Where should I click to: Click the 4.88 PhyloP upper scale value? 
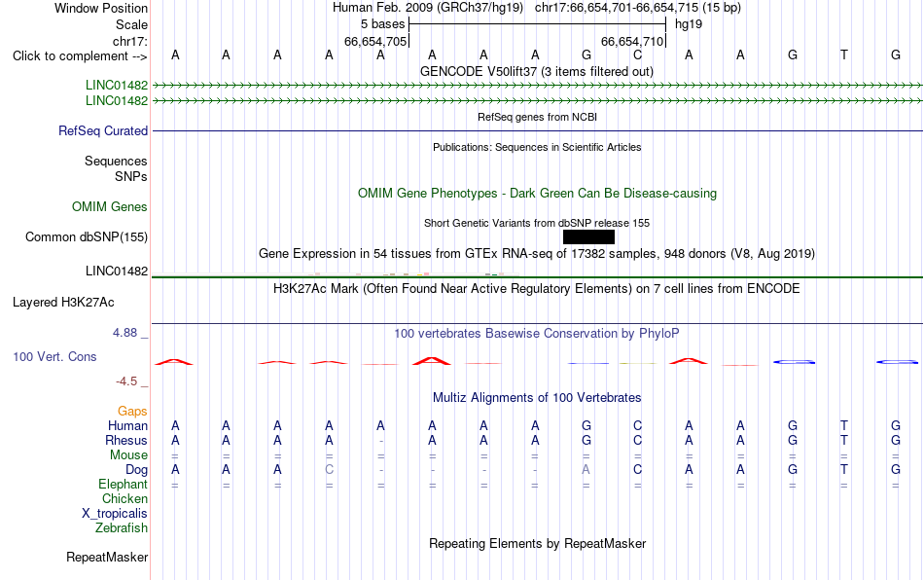point(124,333)
